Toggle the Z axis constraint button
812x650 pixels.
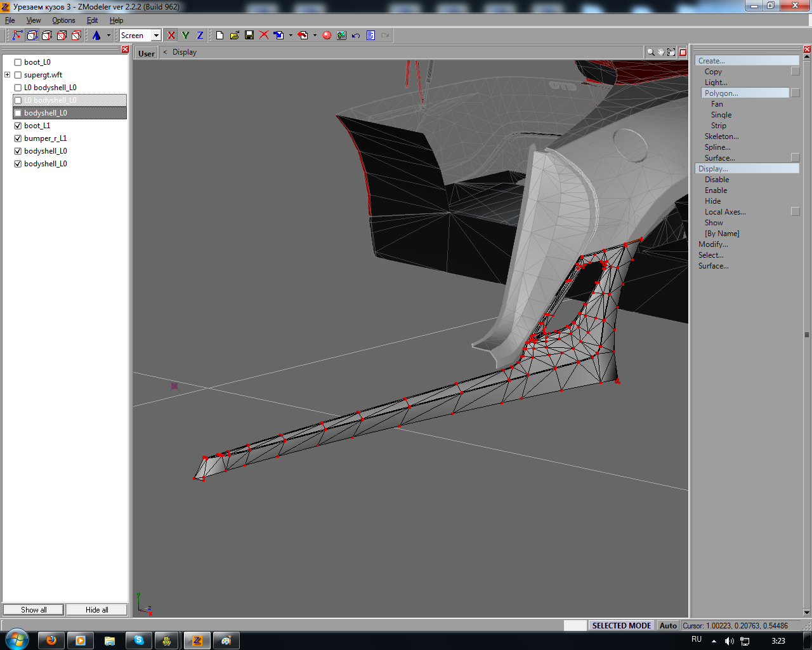(200, 36)
